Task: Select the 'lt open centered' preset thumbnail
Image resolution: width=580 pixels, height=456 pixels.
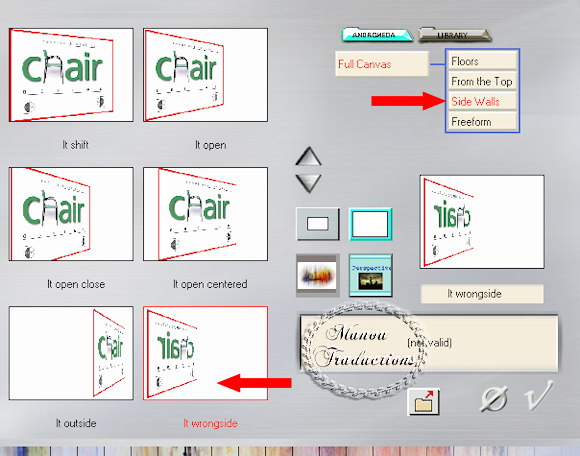Action: [205, 214]
